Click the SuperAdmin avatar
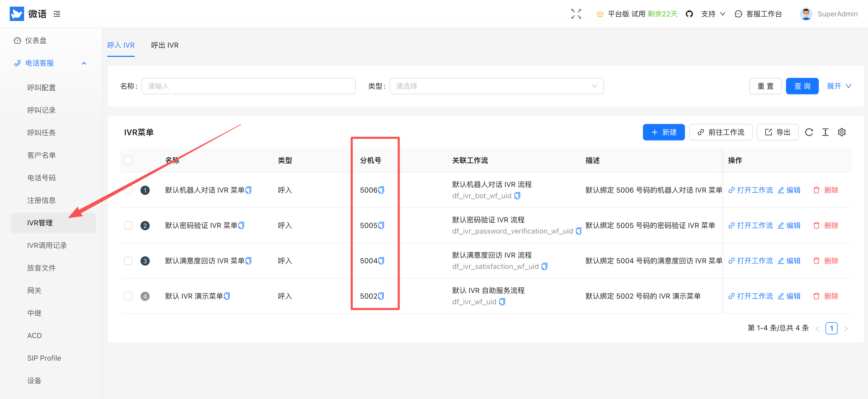Image resolution: width=868 pixels, height=399 pixels. click(806, 14)
